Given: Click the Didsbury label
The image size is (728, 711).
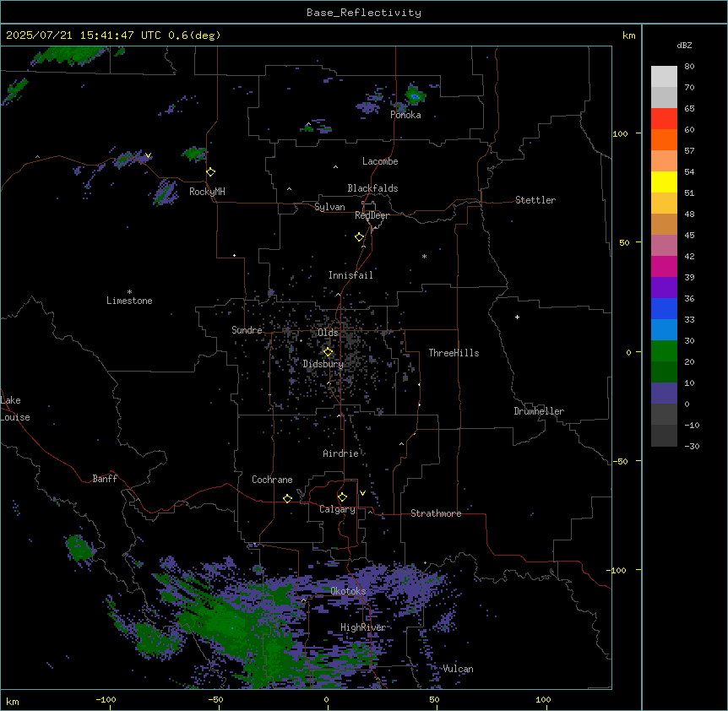Looking at the screenshot, I should pyautogui.click(x=323, y=364).
